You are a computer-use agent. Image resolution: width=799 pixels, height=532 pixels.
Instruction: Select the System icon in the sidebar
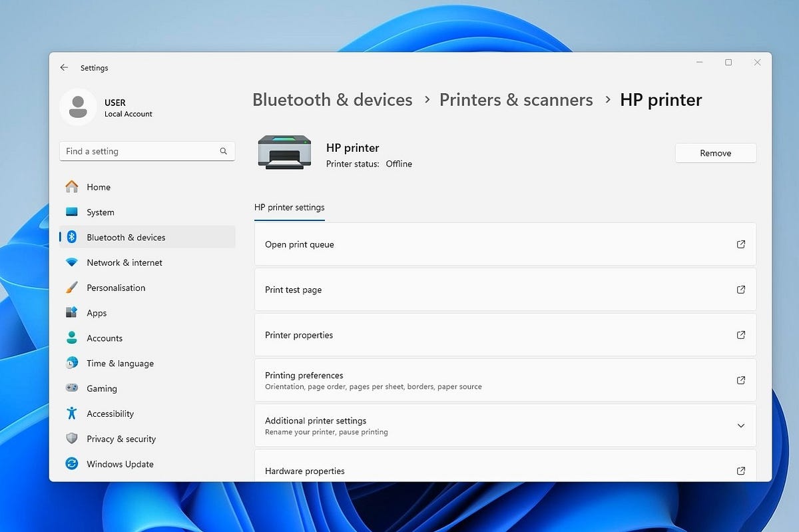tap(72, 212)
